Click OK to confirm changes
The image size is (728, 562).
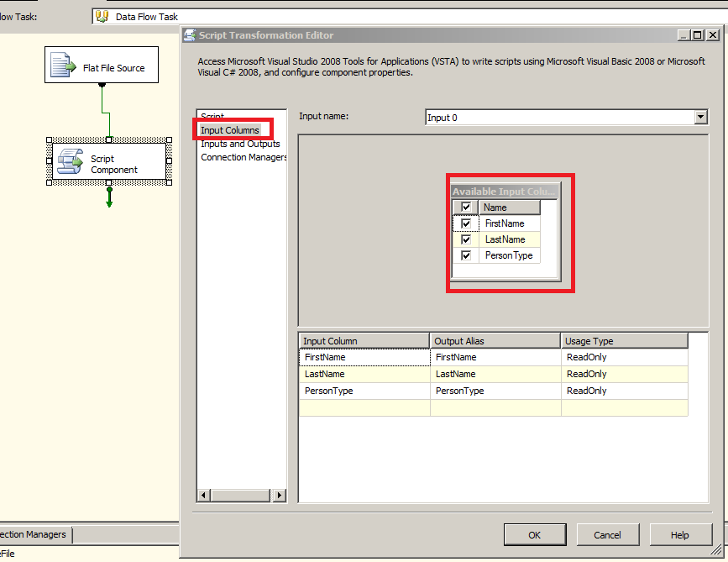535,534
